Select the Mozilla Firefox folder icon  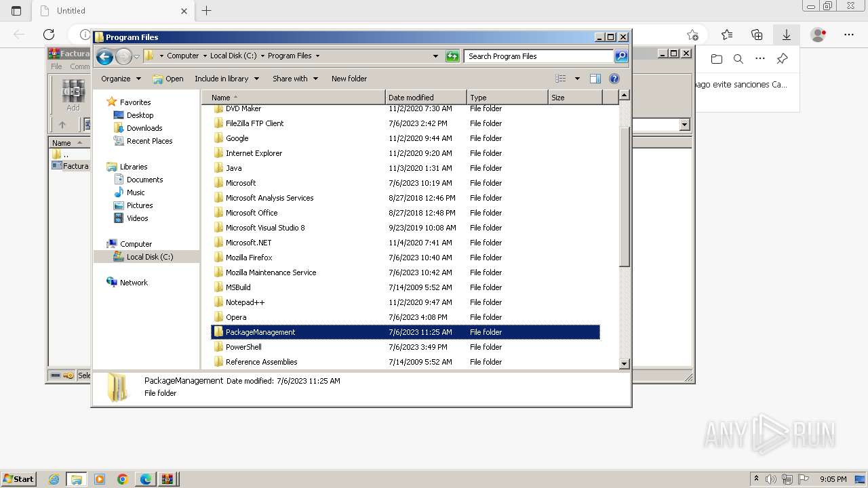pyautogui.click(x=218, y=258)
